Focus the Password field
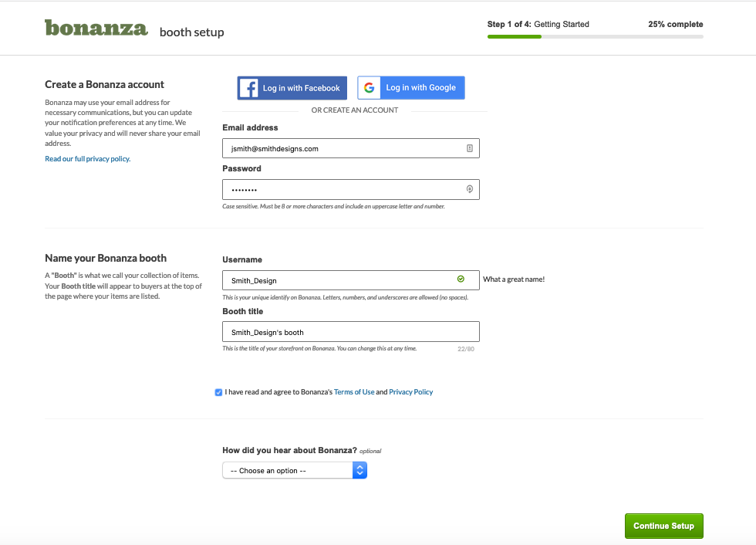Screen dimensions: 756x545 351,190
